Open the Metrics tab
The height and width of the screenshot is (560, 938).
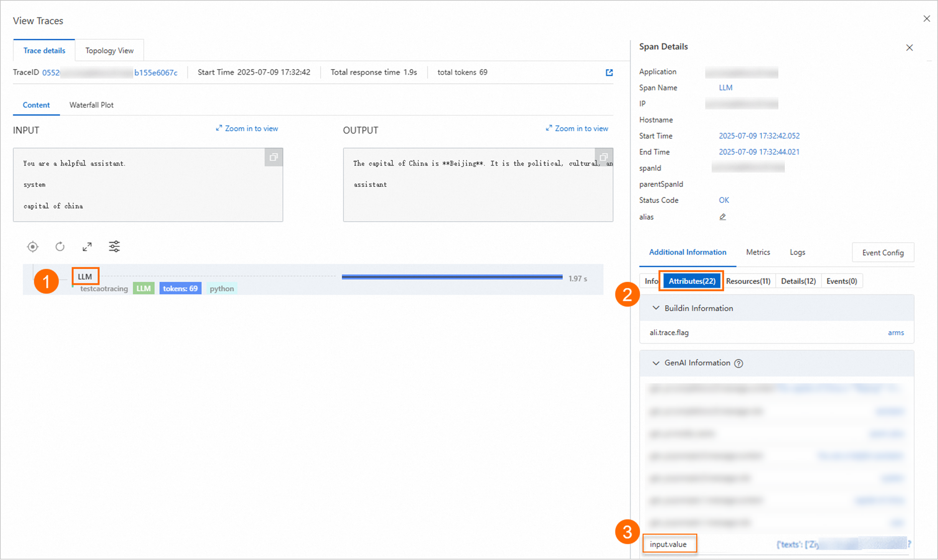pos(758,252)
